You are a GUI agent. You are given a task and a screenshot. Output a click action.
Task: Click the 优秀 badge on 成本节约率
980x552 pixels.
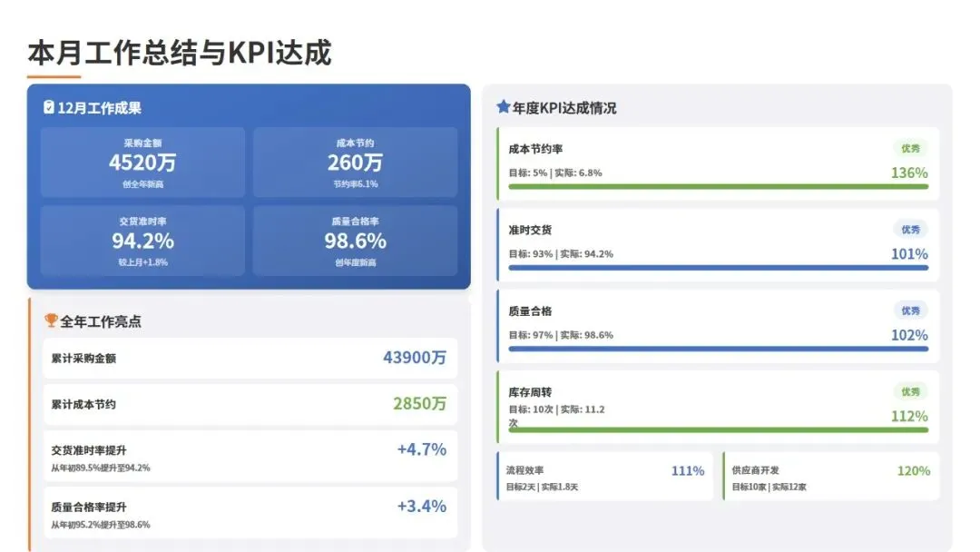pyautogui.click(x=910, y=148)
